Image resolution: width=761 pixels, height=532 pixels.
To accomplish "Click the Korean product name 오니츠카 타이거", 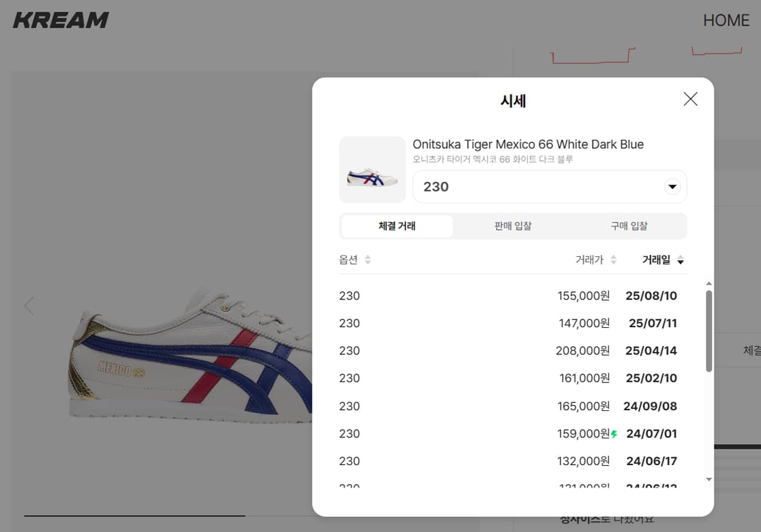I will coord(492,159).
